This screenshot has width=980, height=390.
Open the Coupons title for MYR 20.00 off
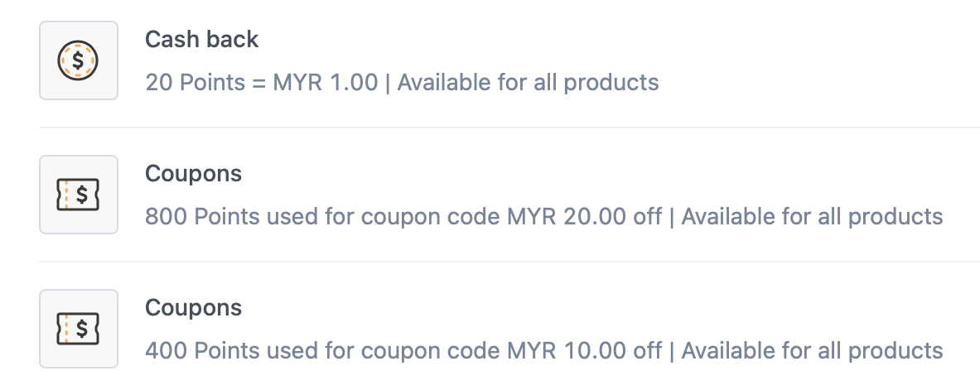tap(194, 173)
